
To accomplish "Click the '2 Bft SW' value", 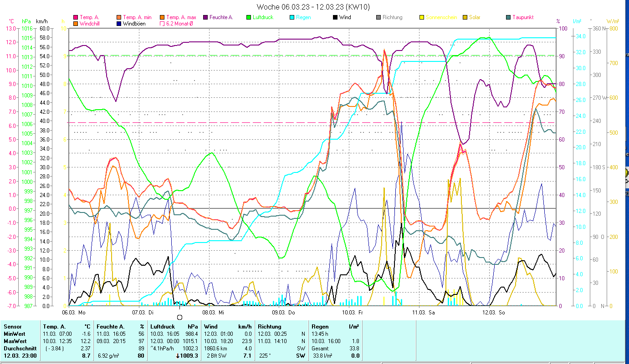I will (x=217, y=356).
